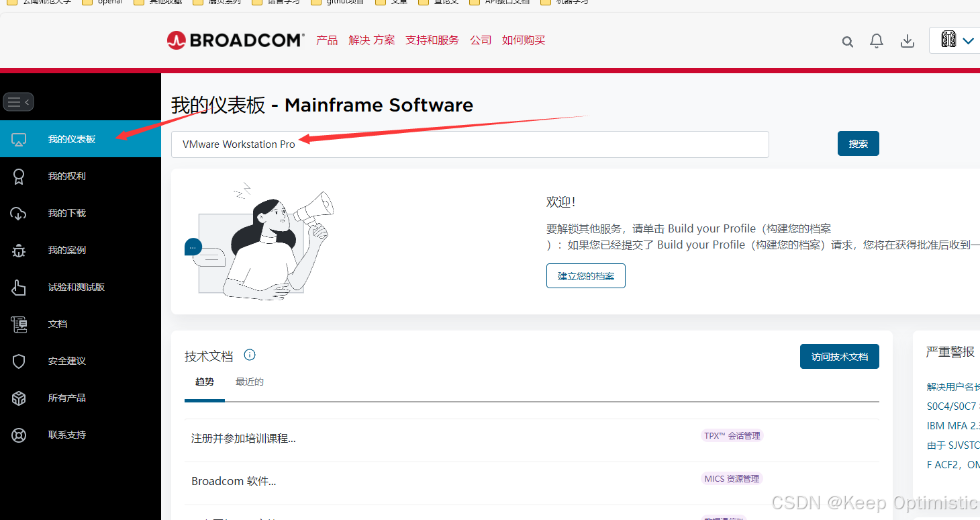The image size is (980, 520).
Task: Click the 联系支持 lifebuoy icon
Action: point(19,435)
